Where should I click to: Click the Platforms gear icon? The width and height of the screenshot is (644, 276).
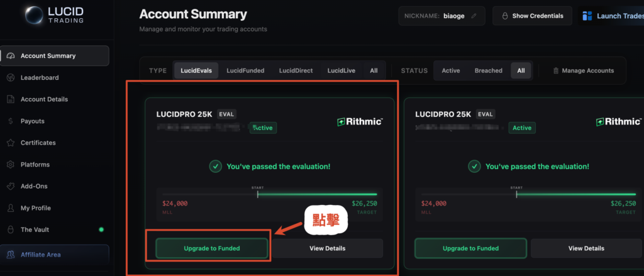(x=10, y=165)
